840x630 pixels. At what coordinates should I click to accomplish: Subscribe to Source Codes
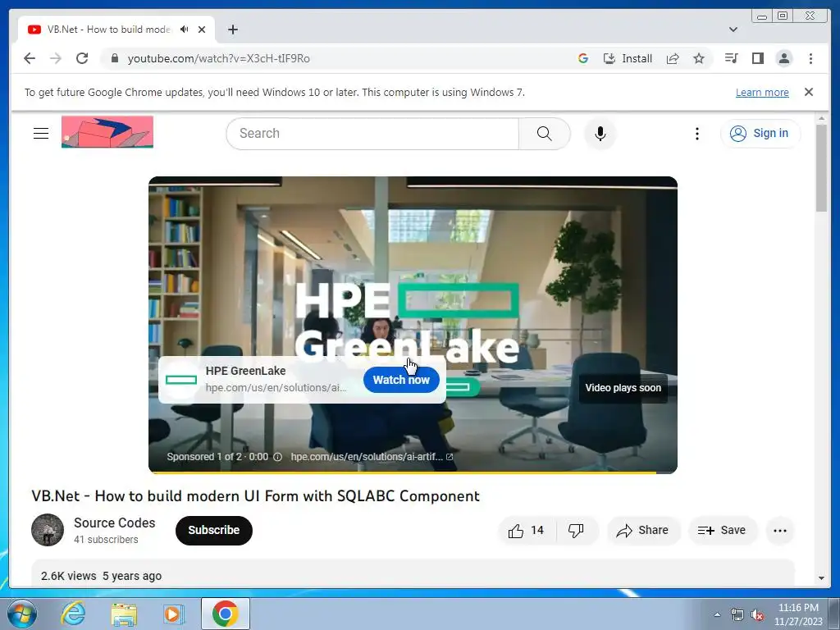tap(214, 531)
